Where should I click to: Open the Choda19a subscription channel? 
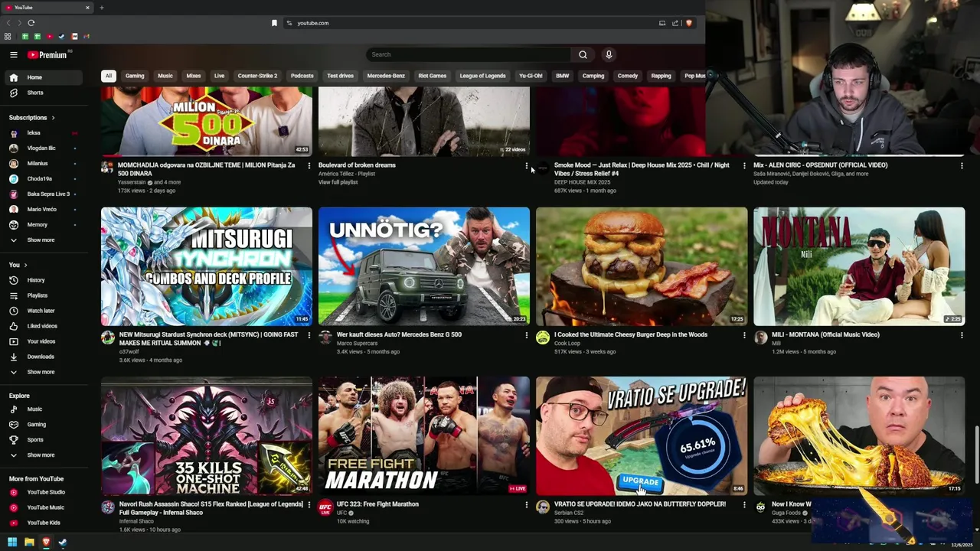43,179
